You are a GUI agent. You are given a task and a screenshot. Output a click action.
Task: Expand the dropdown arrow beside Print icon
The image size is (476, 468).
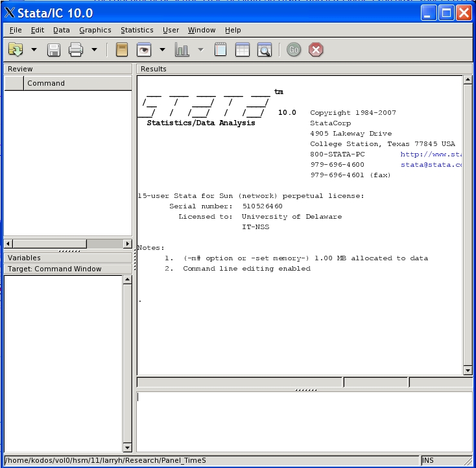94,50
